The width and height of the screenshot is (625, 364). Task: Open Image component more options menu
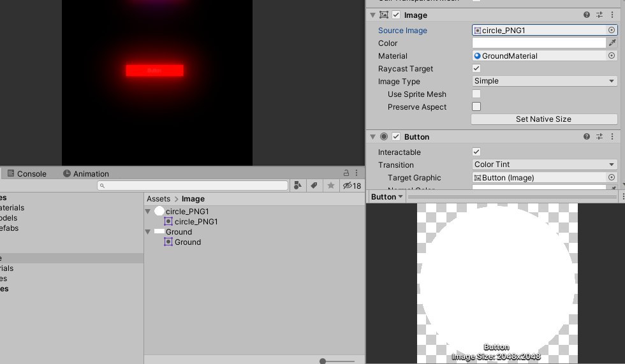tap(612, 15)
